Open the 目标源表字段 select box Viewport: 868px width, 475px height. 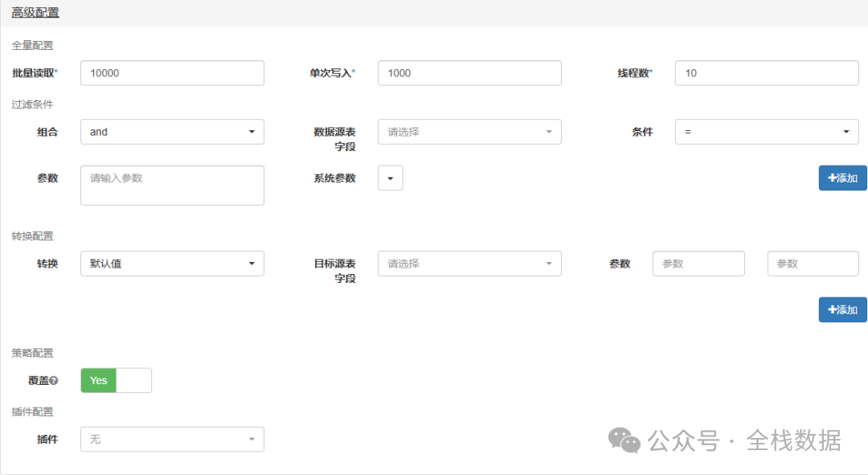click(469, 264)
